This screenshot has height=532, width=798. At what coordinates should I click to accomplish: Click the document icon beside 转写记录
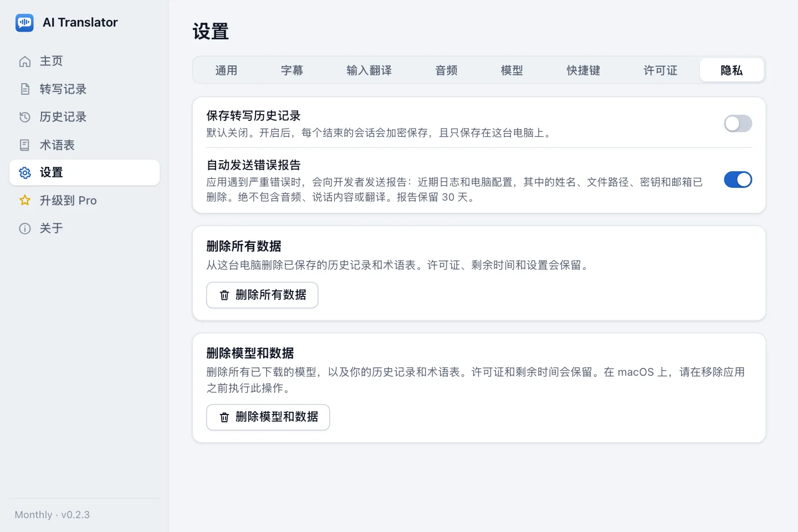(25, 89)
